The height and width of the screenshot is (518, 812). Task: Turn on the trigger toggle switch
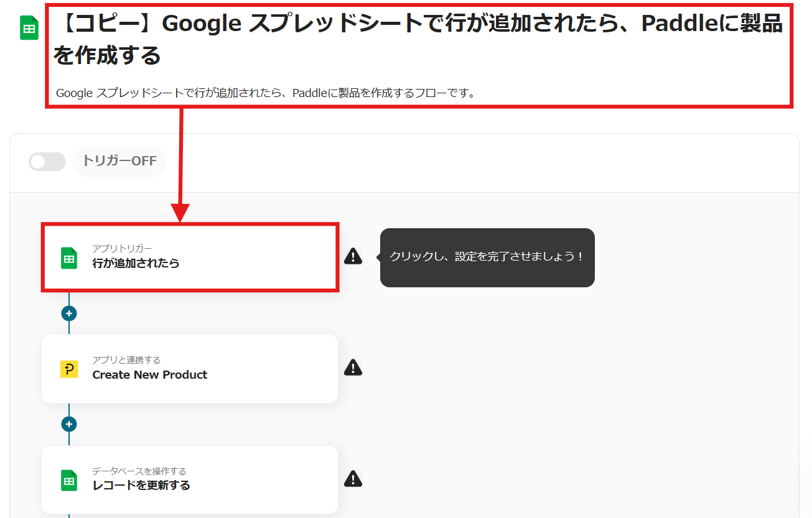click(x=47, y=162)
